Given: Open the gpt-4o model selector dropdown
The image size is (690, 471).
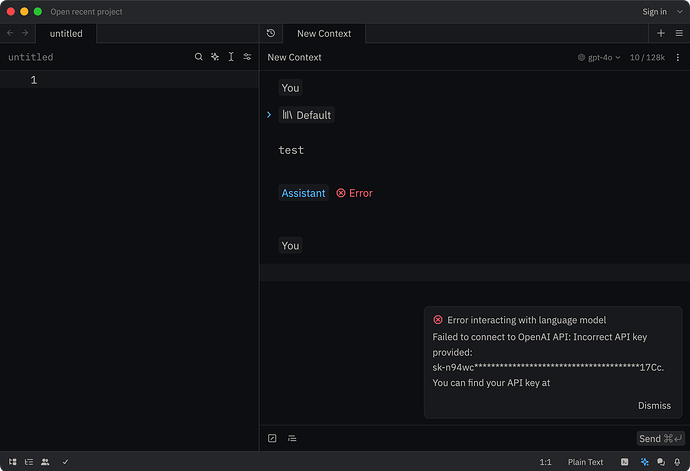Looking at the screenshot, I should click(599, 57).
